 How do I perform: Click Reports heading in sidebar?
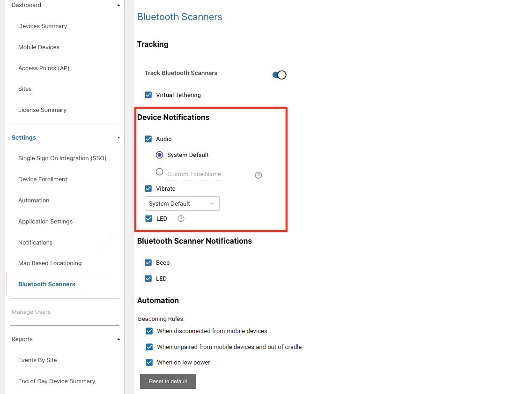click(22, 339)
